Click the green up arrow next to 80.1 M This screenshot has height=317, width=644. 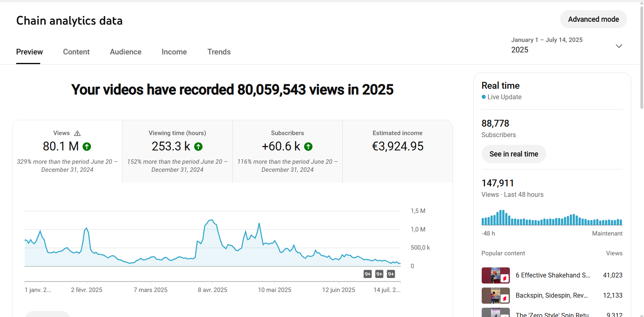[87, 147]
